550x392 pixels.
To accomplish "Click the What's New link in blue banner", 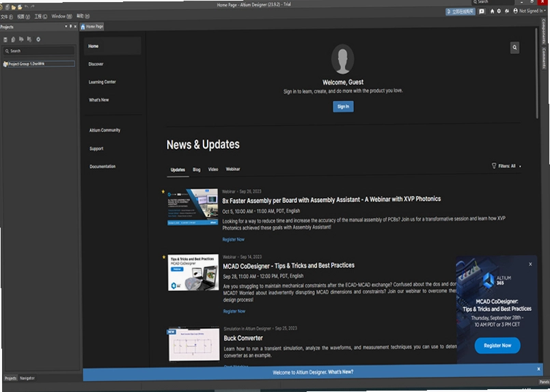I will 341,372.
